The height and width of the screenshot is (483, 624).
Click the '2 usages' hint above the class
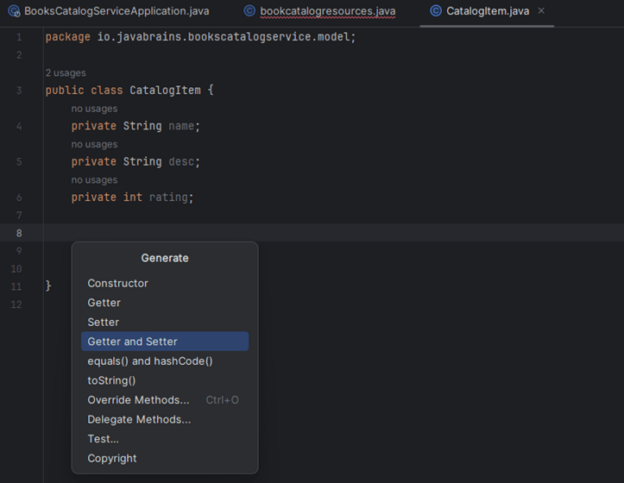pyautogui.click(x=66, y=73)
